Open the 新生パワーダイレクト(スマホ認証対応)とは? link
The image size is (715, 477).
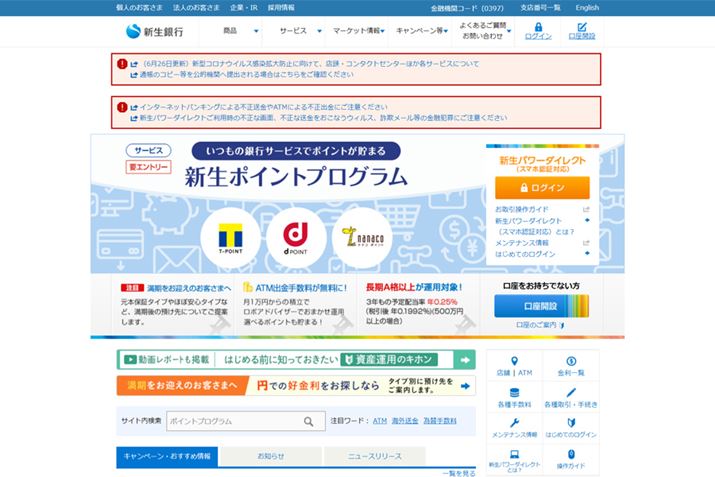click(x=534, y=226)
